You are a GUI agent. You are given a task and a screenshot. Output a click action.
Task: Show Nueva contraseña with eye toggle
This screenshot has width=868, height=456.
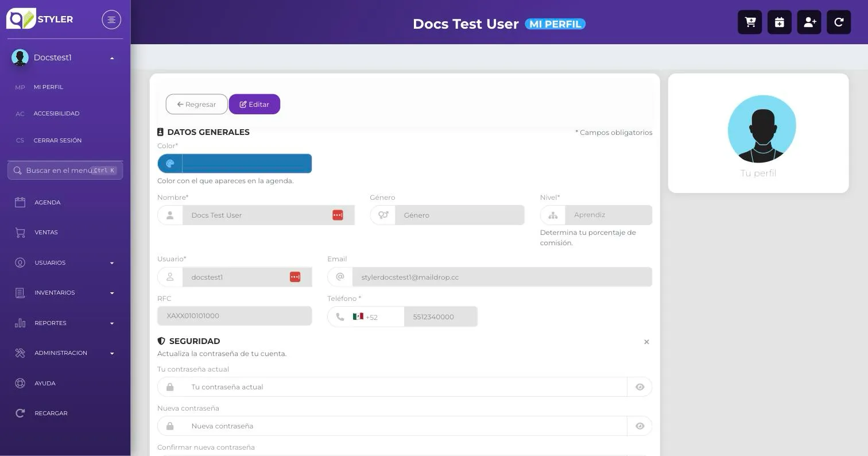tap(640, 426)
